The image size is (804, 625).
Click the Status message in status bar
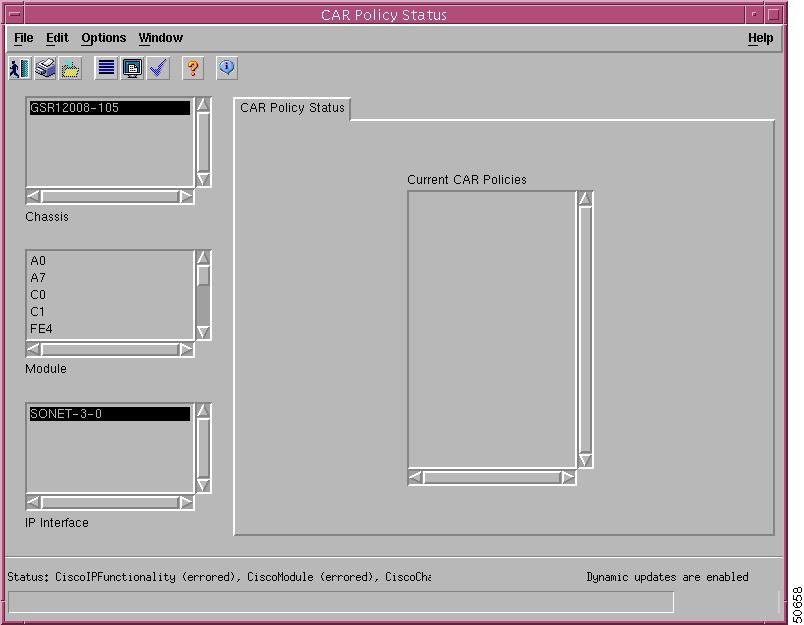[x=219, y=577]
